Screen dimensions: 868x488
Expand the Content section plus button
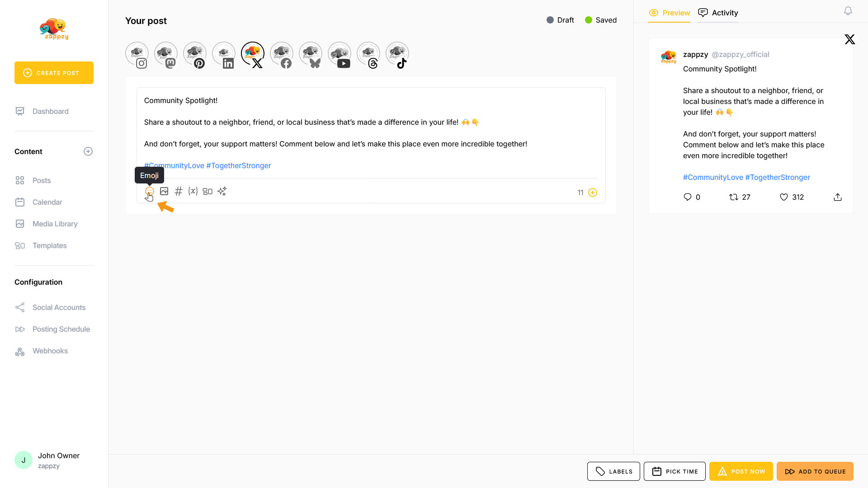click(x=88, y=151)
